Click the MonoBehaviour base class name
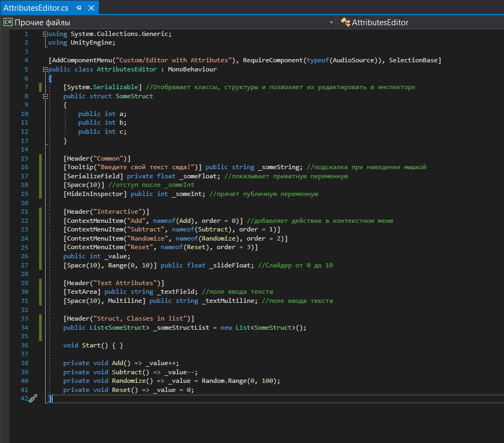Screen dimensions: 504x443 (x=192, y=69)
